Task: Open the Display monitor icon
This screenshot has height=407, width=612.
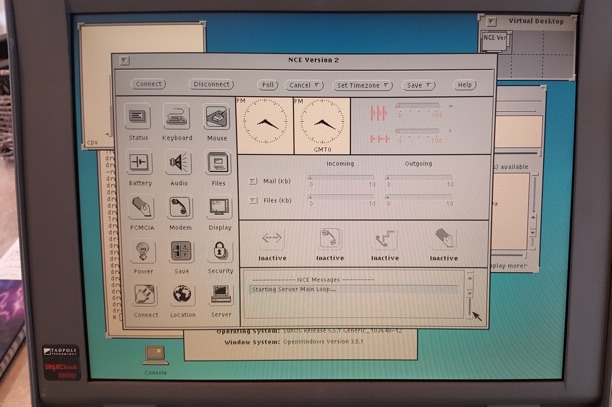Action: click(219, 207)
